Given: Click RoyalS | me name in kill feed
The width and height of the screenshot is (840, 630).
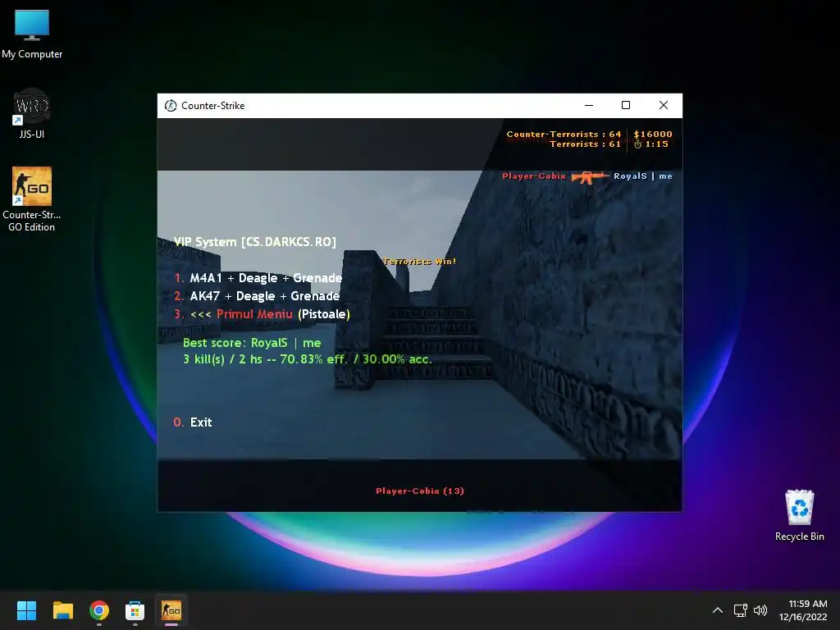Looking at the screenshot, I should pyautogui.click(x=643, y=176).
